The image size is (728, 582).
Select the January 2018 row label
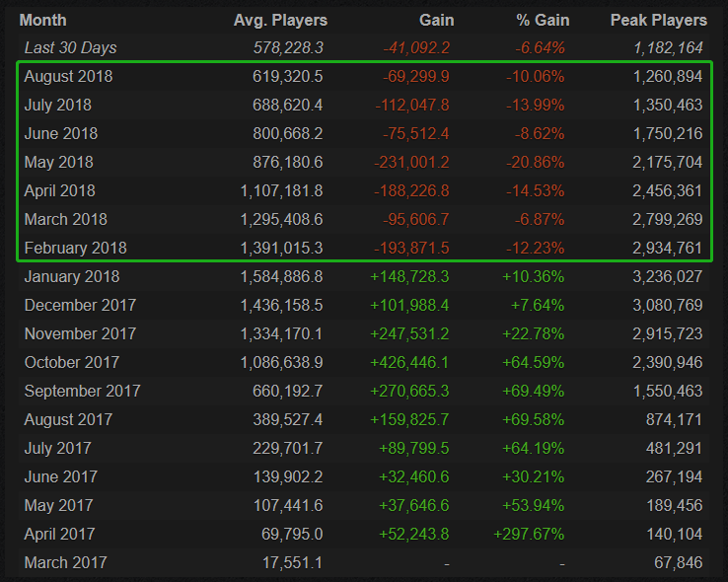point(72,277)
